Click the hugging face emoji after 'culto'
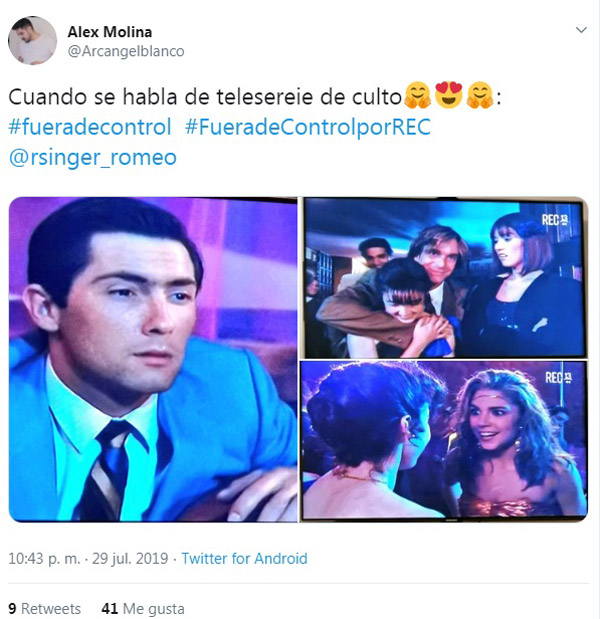 point(418,95)
